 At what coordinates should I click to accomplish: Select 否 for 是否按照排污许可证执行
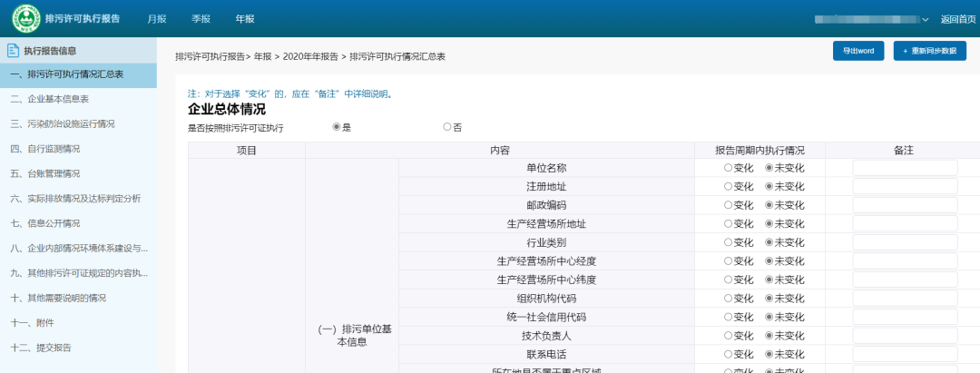pos(447,127)
